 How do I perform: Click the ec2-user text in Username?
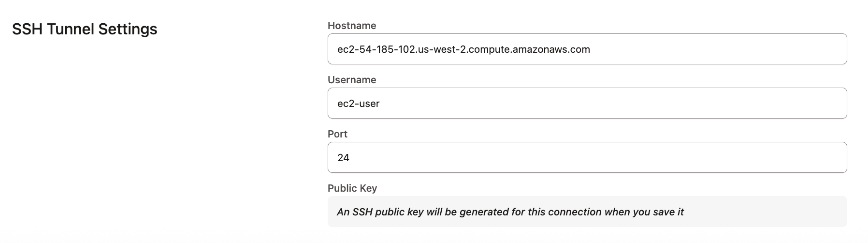coord(359,104)
